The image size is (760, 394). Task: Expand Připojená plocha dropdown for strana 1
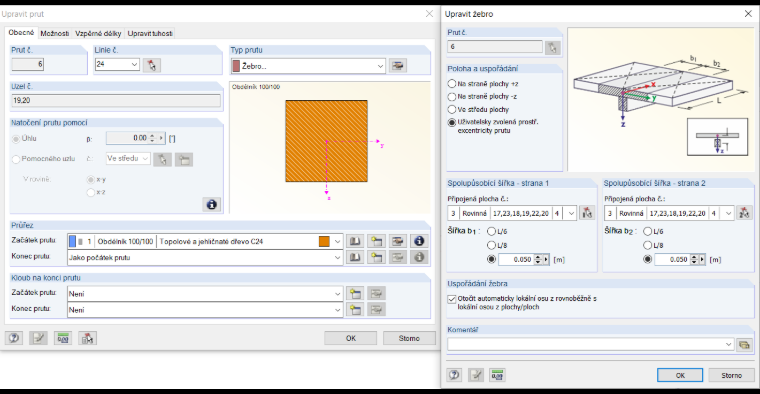point(571,213)
